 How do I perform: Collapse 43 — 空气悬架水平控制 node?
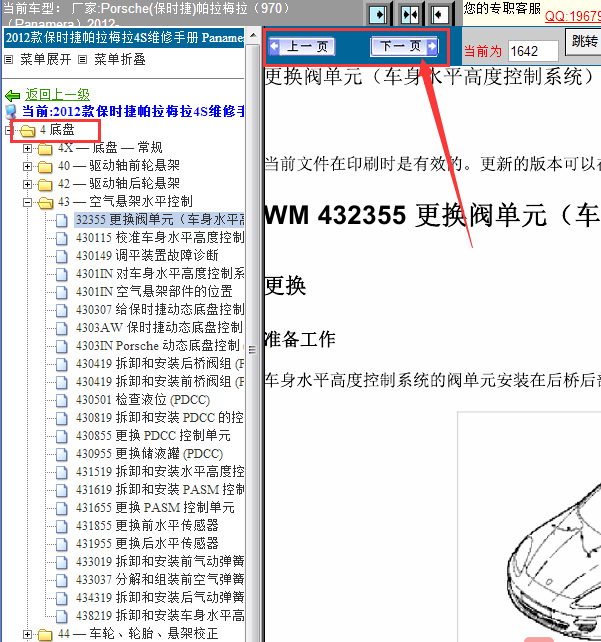coord(27,202)
